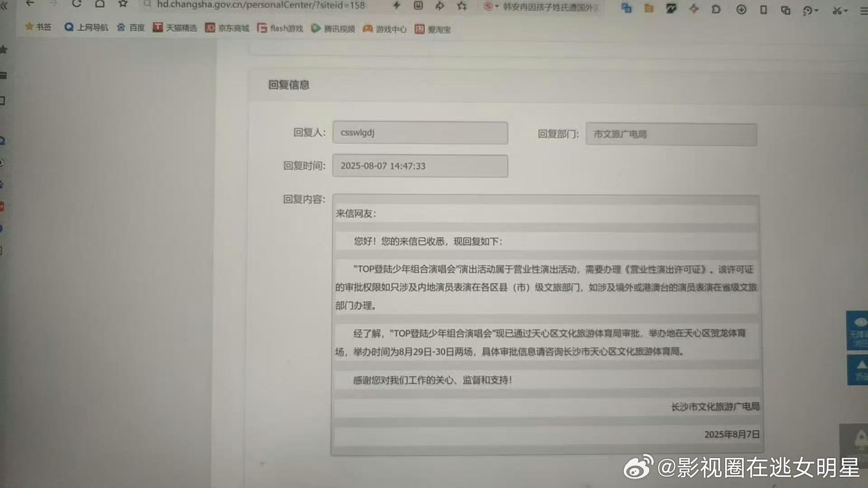
Task: Open the 爱淘宝 bookmark
Action: pos(433,30)
